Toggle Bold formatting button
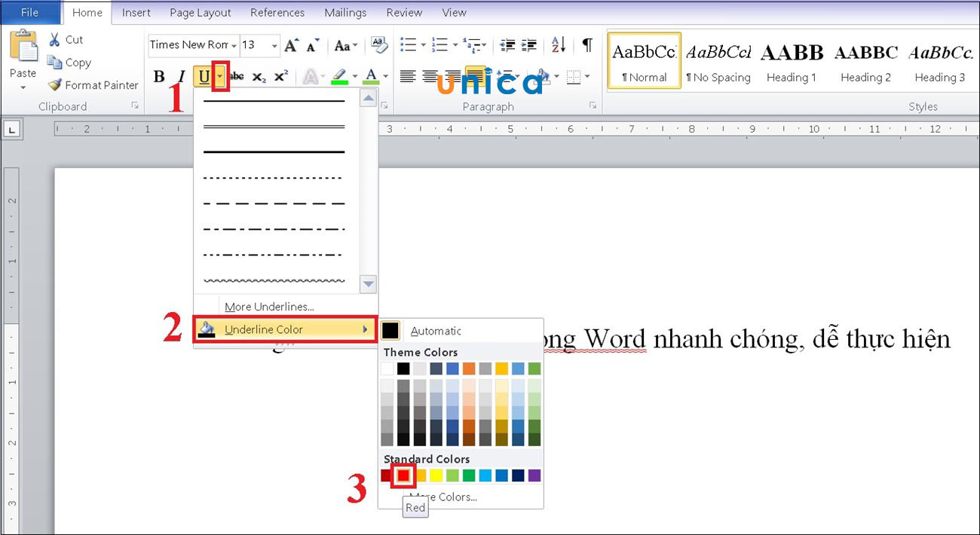The height and width of the screenshot is (535, 980). coord(159,76)
